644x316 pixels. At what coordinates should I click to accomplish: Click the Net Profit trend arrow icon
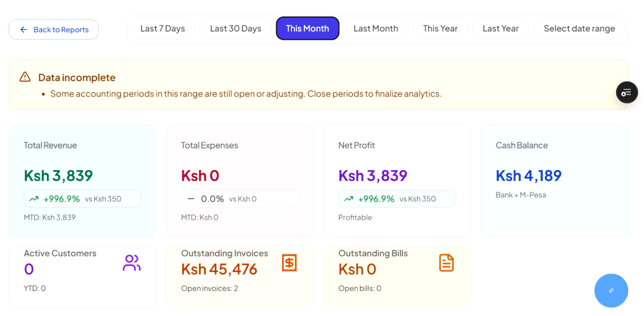coord(348,199)
